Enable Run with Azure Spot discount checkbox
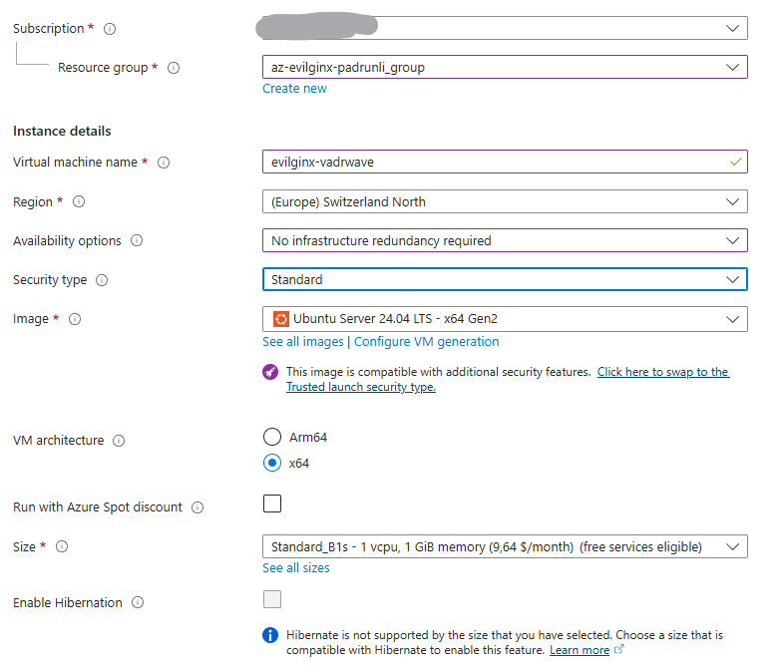Image resolution: width=784 pixels, height=672 pixels. pyautogui.click(x=272, y=504)
